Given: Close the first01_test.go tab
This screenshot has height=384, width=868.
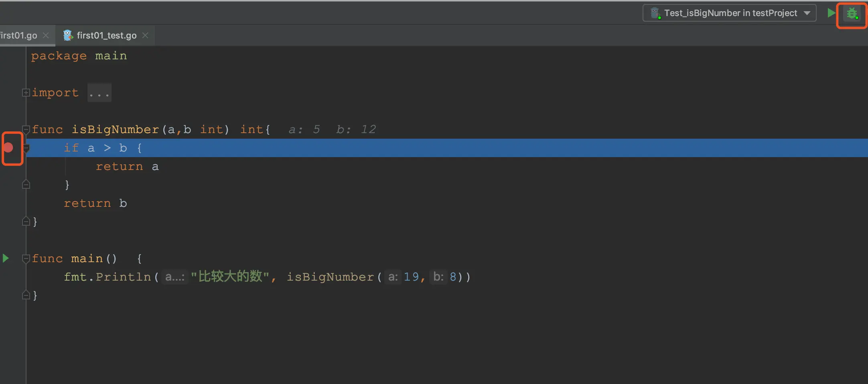Looking at the screenshot, I should coord(145,35).
